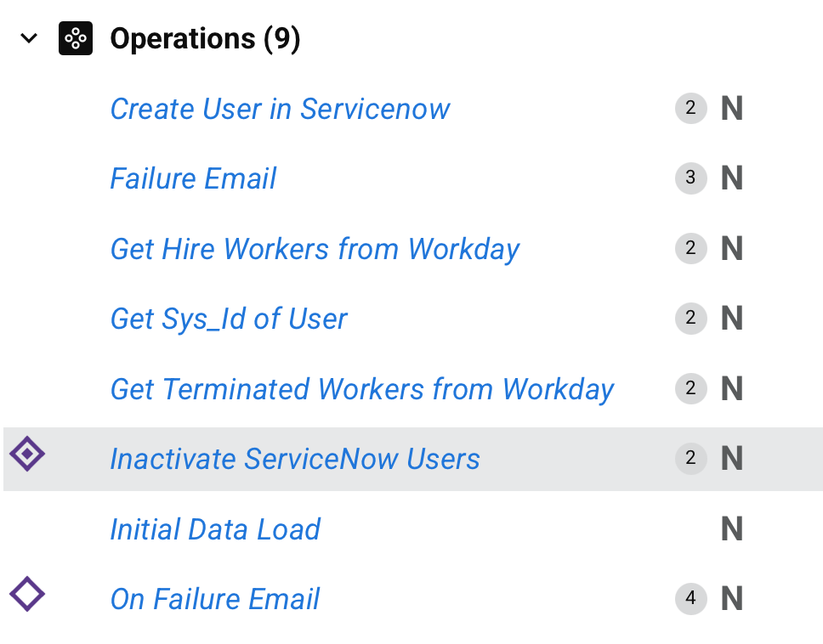This screenshot has height=644, width=823.
Task: Select Get Sys_Id of User operation
Action: (x=229, y=319)
